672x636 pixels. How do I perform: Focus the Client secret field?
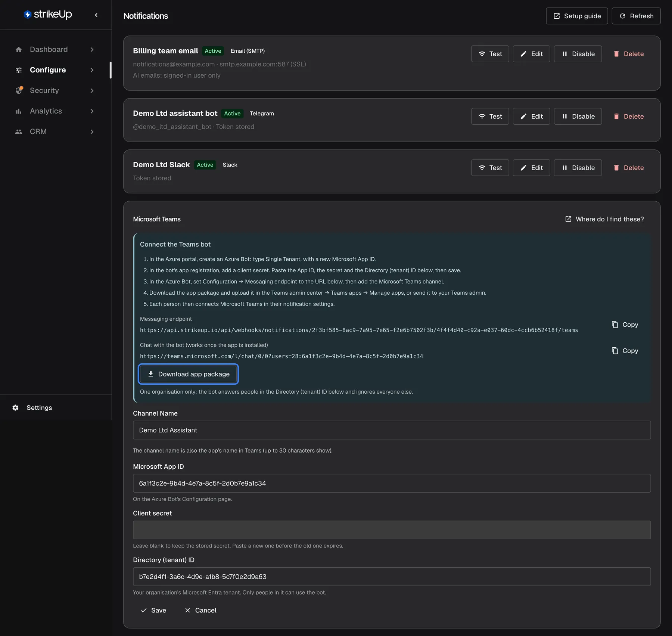tap(392, 530)
